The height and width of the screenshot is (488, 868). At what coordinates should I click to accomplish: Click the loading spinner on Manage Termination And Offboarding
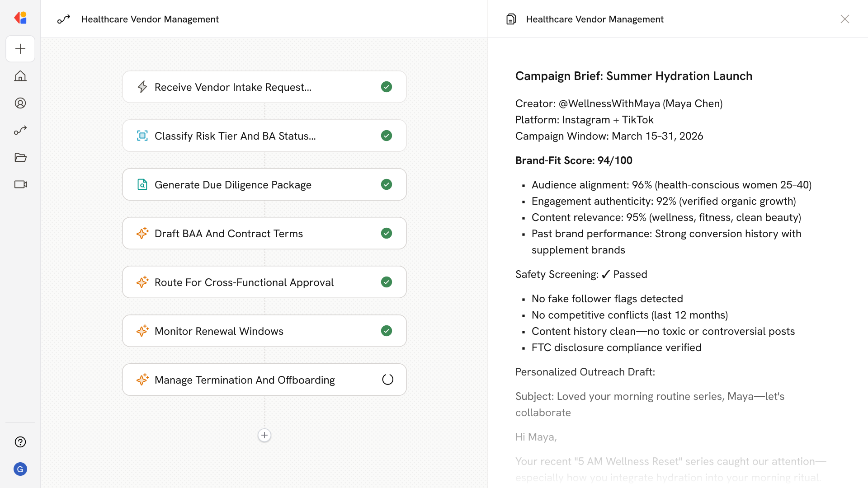click(x=387, y=380)
